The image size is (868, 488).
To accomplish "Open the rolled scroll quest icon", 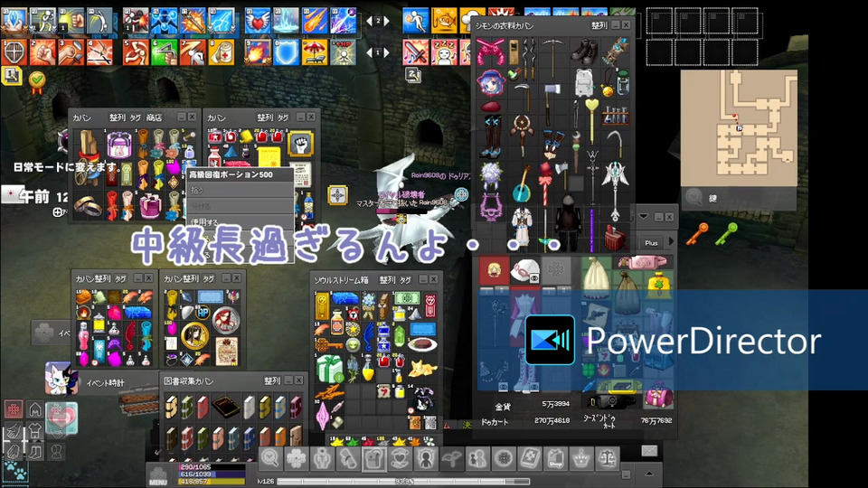I will pyautogui.click(x=348, y=459).
